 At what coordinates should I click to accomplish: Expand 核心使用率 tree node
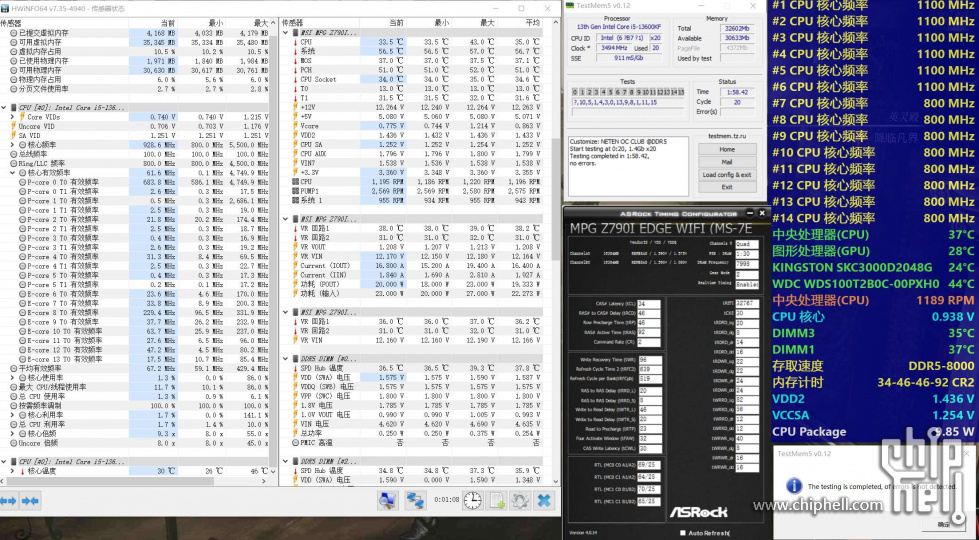pos(13,378)
